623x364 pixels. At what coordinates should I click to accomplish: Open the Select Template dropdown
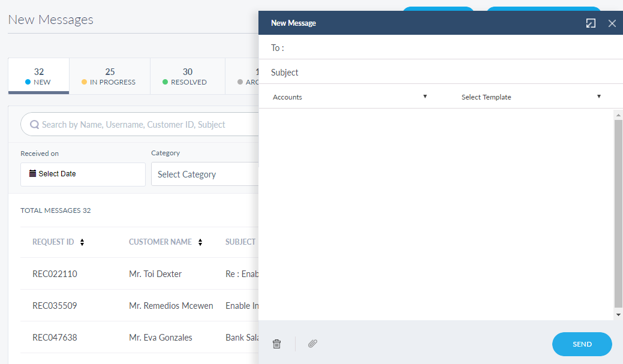pos(531,97)
